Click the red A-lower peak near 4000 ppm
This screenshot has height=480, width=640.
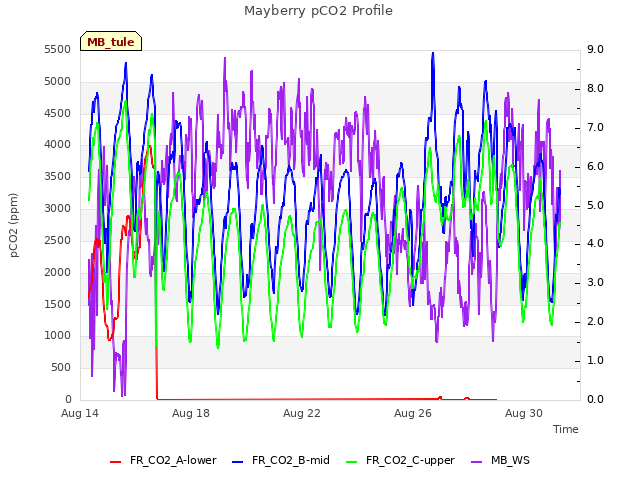150,147
